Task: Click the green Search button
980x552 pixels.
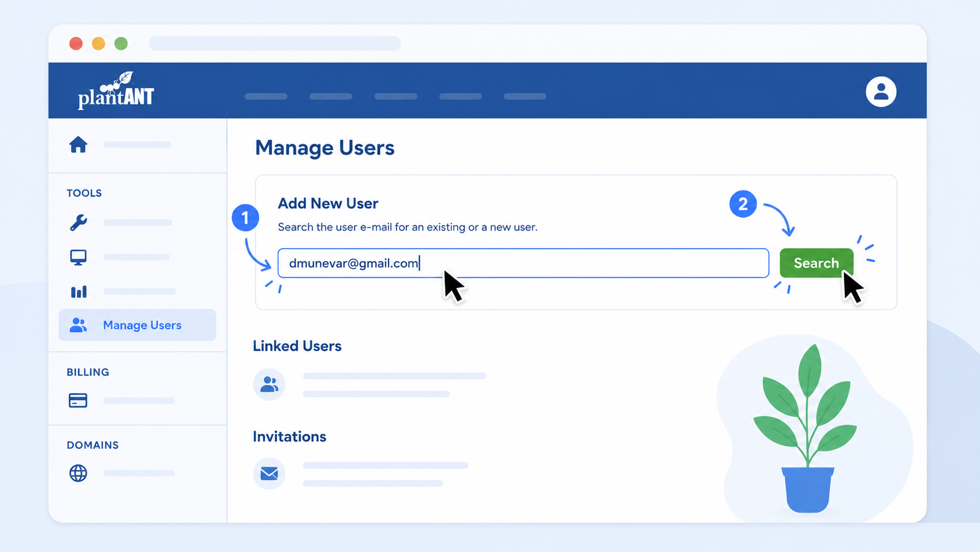Action: click(x=816, y=263)
